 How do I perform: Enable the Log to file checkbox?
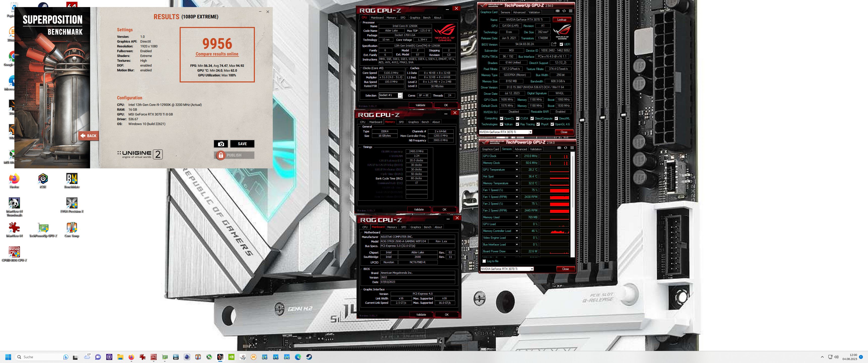tap(484, 261)
